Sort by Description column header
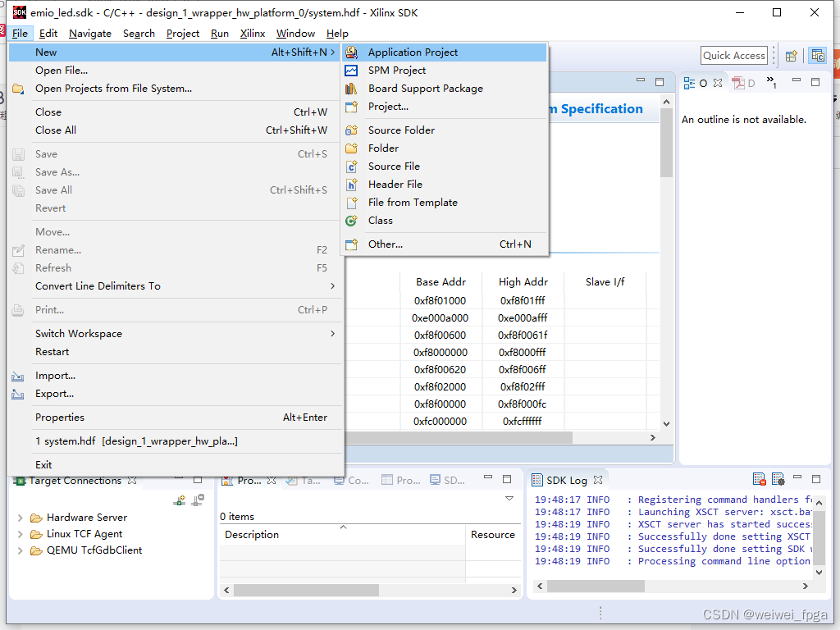This screenshot has height=630, width=840. (x=342, y=535)
